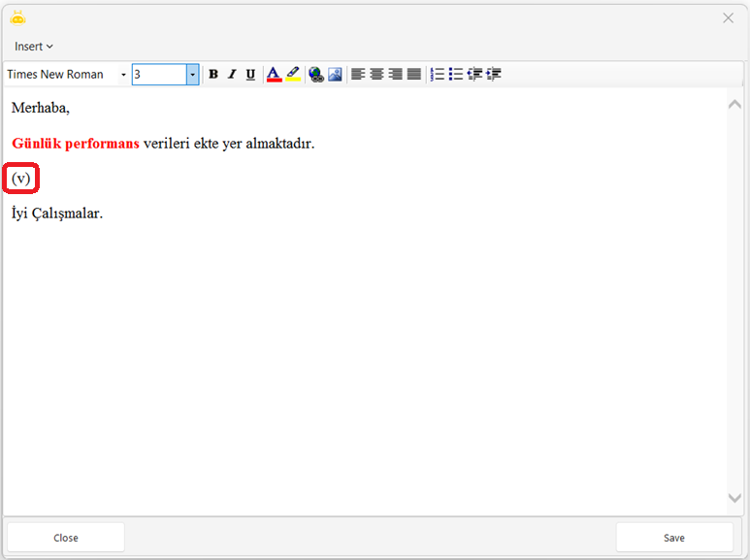The width and height of the screenshot is (750, 560).
Task: Toggle italic formatting
Action: pyautogui.click(x=232, y=75)
